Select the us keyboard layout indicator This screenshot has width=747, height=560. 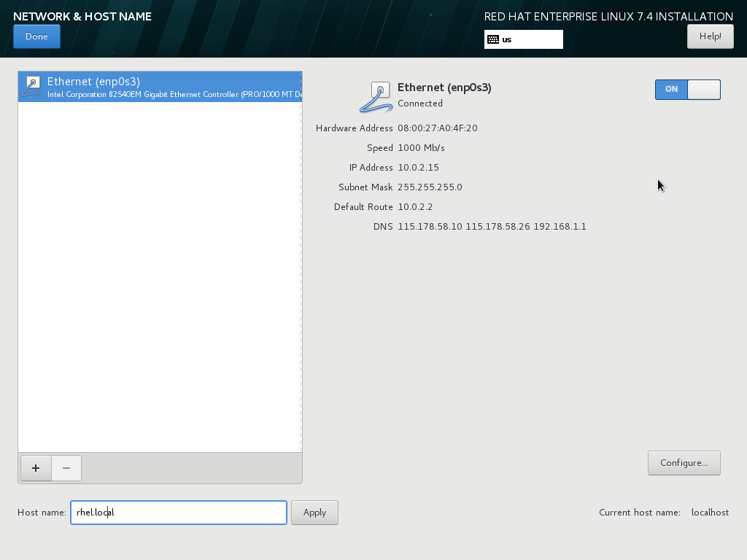point(524,39)
